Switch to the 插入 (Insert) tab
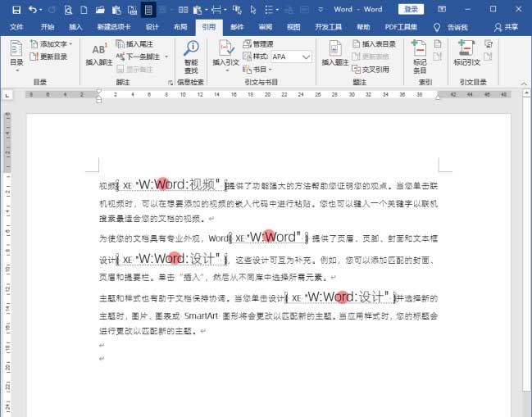Image resolution: width=532 pixels, height=417 pixels. tap(75, 27)
